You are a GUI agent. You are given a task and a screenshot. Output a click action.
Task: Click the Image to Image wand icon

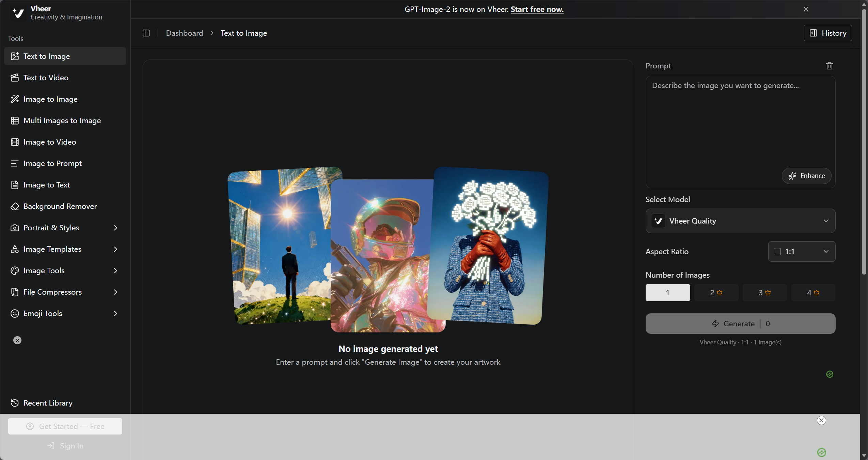[15, 99]
